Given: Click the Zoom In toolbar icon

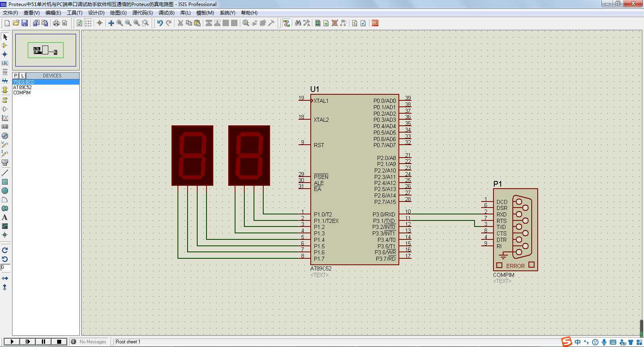Looking at the screenshot, I should (x=120, y=23).
